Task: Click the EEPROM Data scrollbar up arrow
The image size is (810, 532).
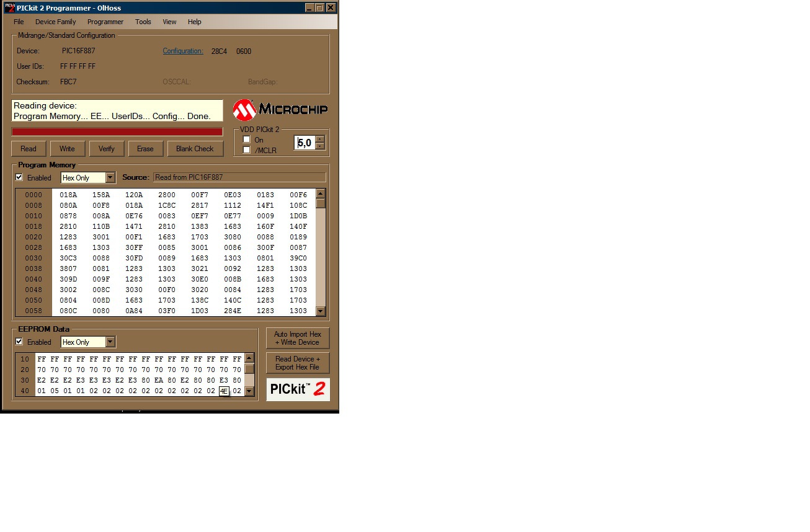Action: pos(249,358)
